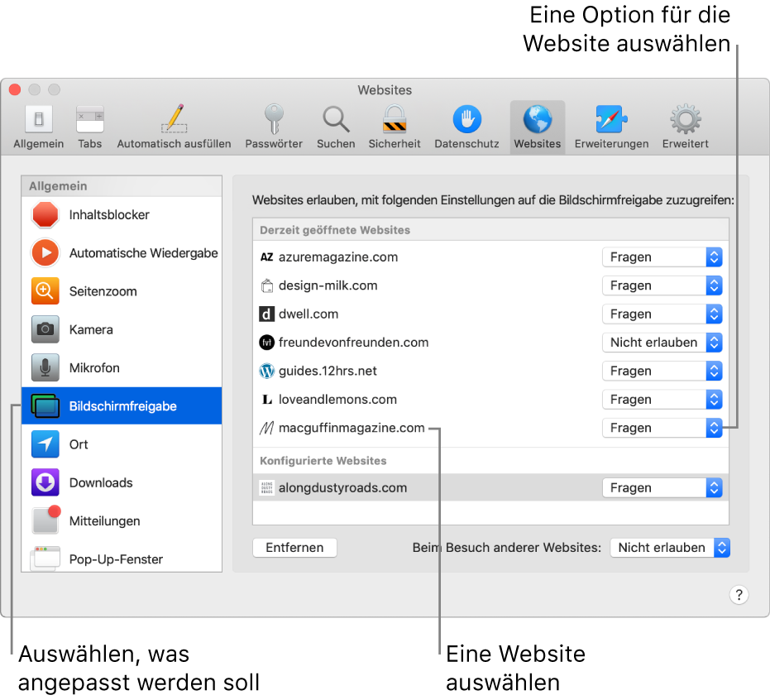
Task: Select the Automatische Wiedergabe sidebar icon
Action: tap(45, 252)
